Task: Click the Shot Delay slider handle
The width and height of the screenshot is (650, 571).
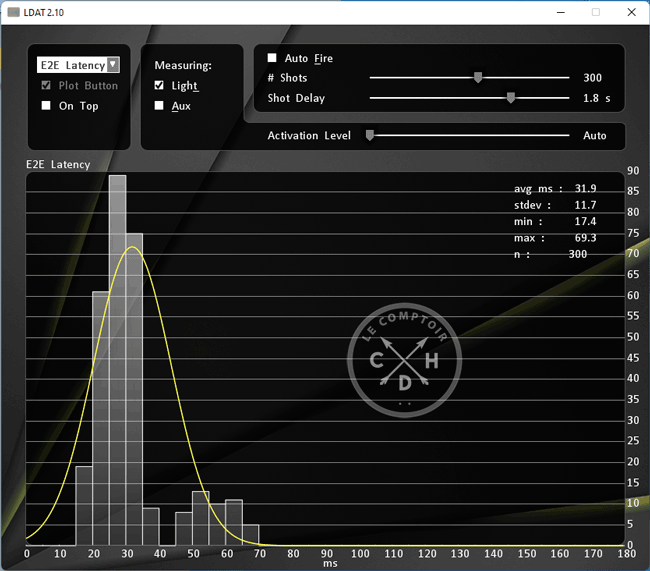Action: point(511,98)
